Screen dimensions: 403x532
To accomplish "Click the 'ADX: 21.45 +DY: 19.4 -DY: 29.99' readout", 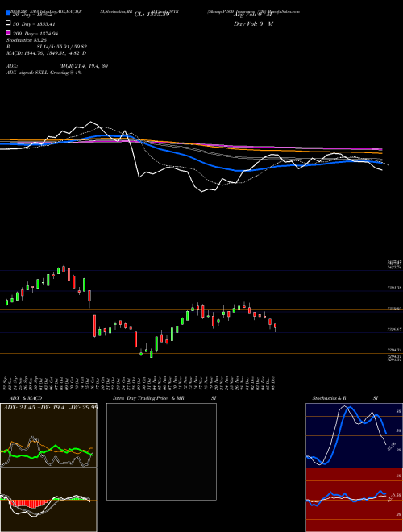I will point(50,407).
